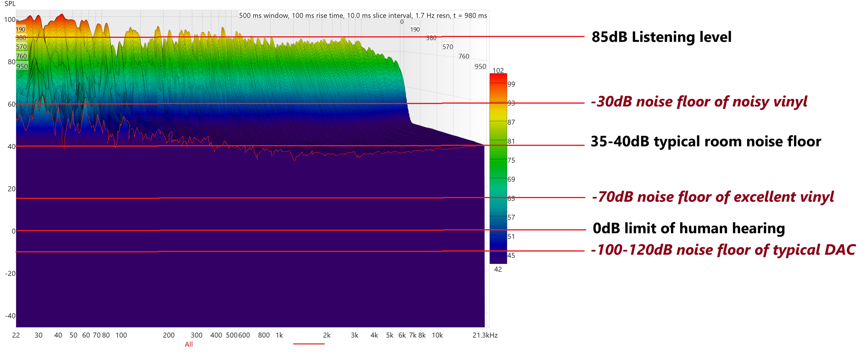Screen dimensions: 868x360
Task: Select the 45 color scale tick
Action: 511,256
